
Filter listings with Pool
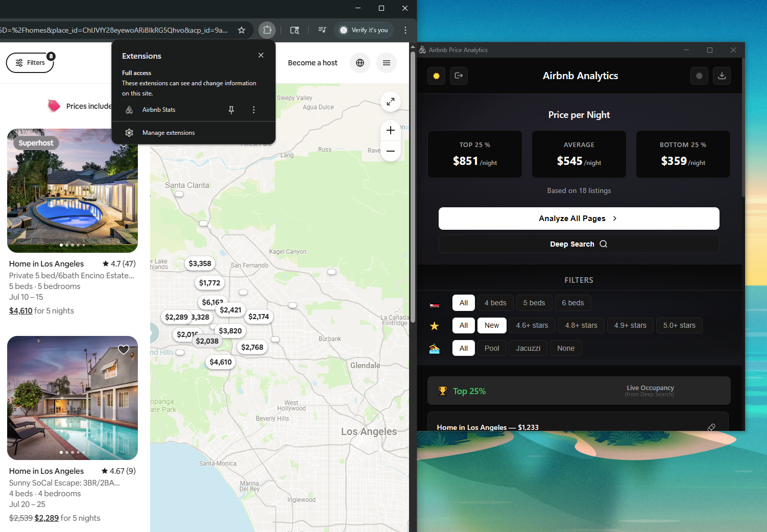click(492, 348)
